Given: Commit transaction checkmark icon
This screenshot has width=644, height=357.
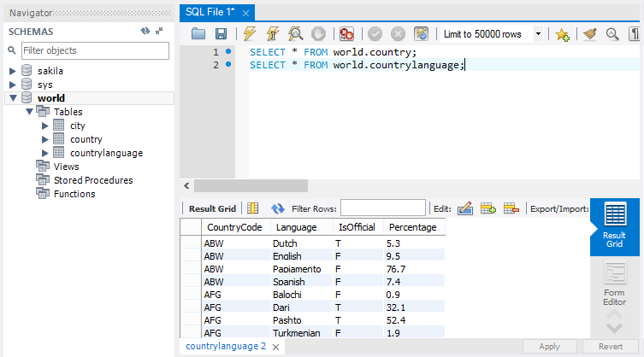Looking at the screenshot, I should tap(375, 33).
